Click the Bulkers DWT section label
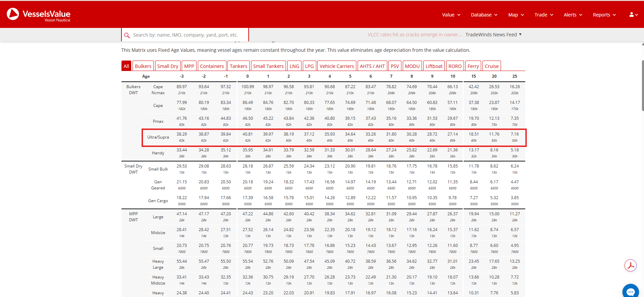This screenshot has height=297, width=644. [x=133, y=90]
